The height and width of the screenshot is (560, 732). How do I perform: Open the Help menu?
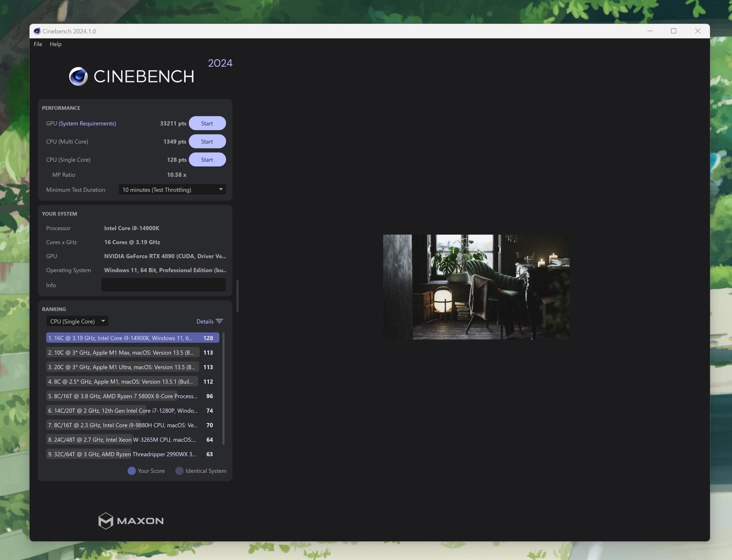56,44
